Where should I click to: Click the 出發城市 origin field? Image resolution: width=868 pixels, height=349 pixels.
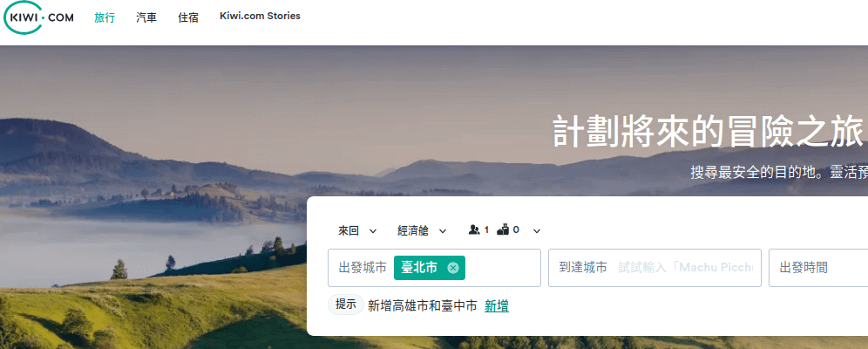click(x=434, y=268)
